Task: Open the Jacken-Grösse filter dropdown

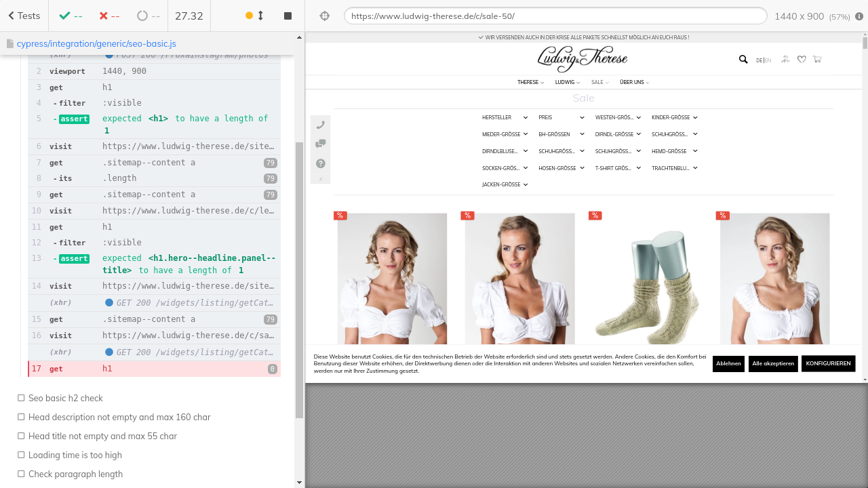Action: pyautogui.click(x=505, y=184)
